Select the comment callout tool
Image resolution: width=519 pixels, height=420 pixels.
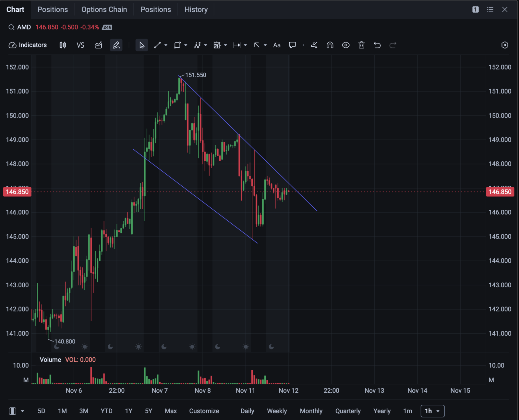click(x=292, y=45)
